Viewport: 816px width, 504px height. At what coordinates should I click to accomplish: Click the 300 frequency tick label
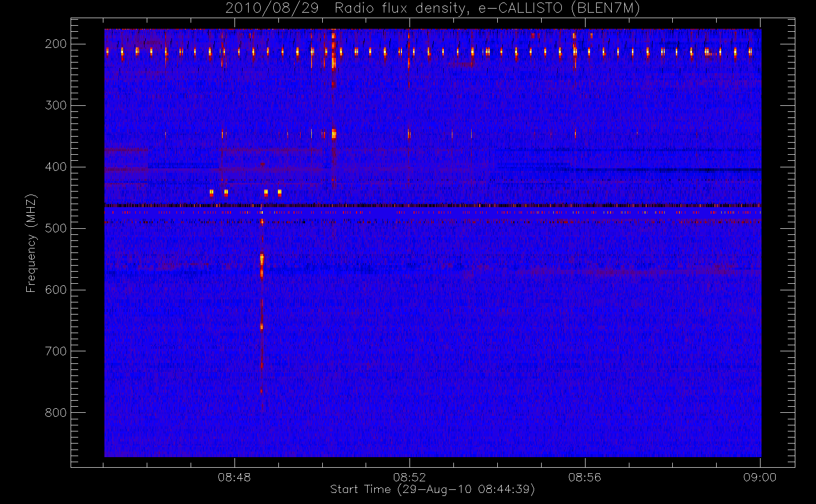click(x=56, y=105)
